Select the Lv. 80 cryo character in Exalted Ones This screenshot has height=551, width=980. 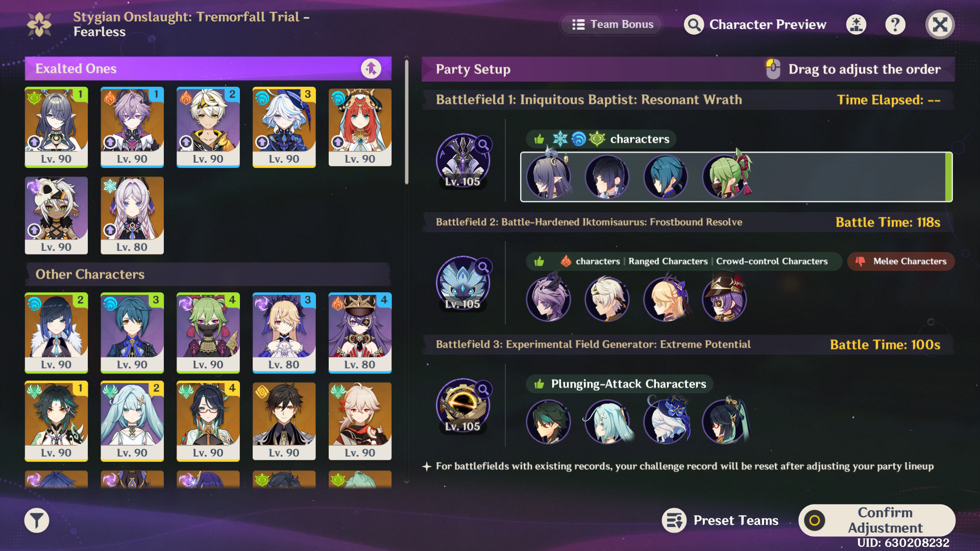tap(132, 215)
